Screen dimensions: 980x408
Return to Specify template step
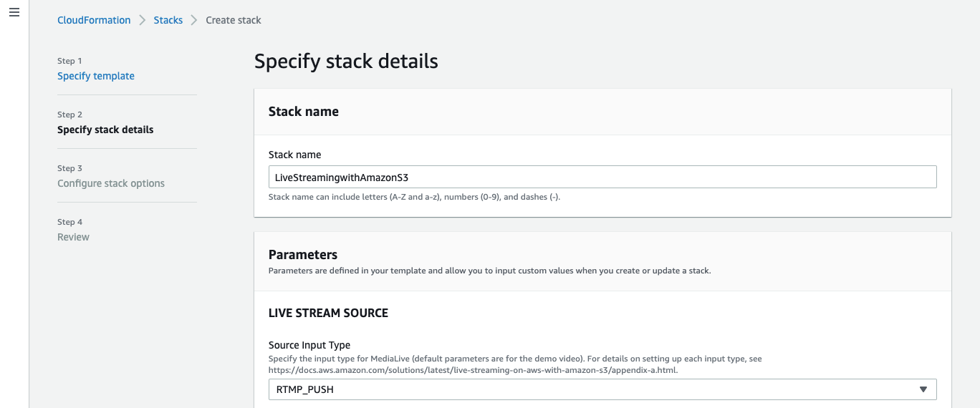tap(96, 76)
